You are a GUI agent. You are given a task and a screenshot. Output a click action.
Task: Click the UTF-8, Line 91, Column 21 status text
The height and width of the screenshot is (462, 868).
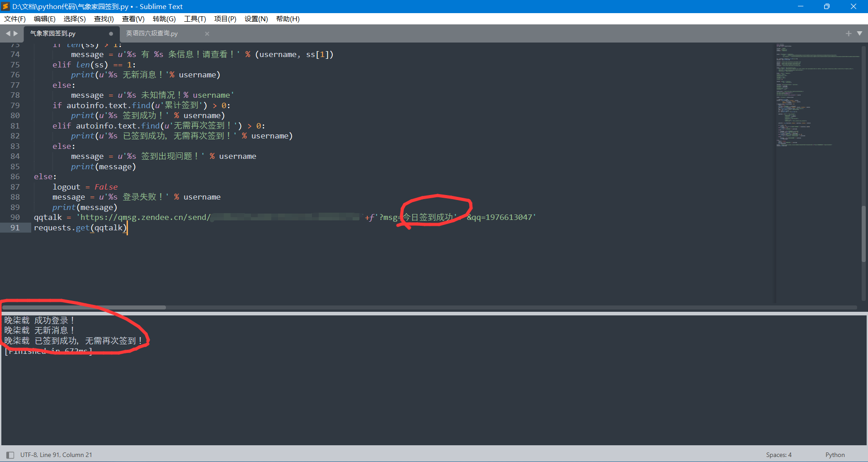(56, 455)
